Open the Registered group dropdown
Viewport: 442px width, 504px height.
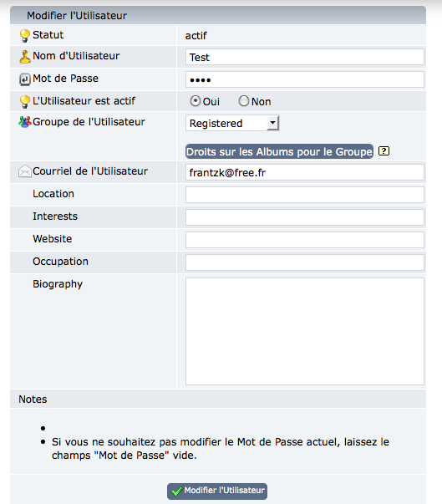click(x=232, y=123)
